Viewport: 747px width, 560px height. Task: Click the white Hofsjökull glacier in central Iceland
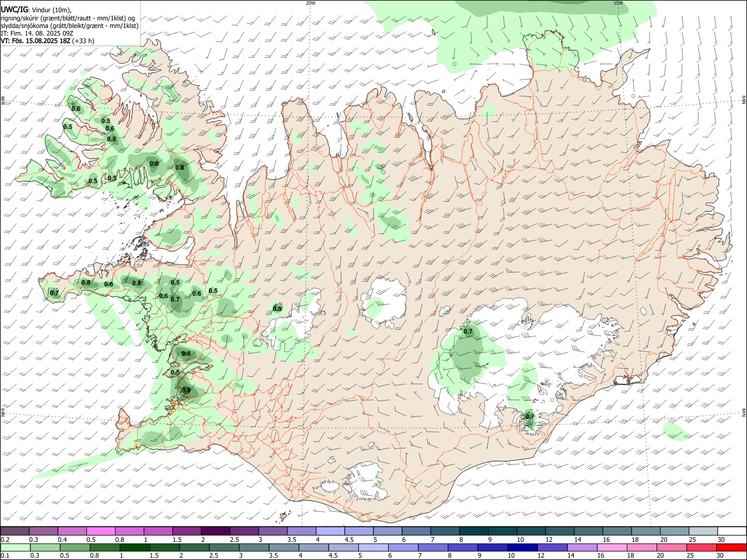[x=384, y=303]
